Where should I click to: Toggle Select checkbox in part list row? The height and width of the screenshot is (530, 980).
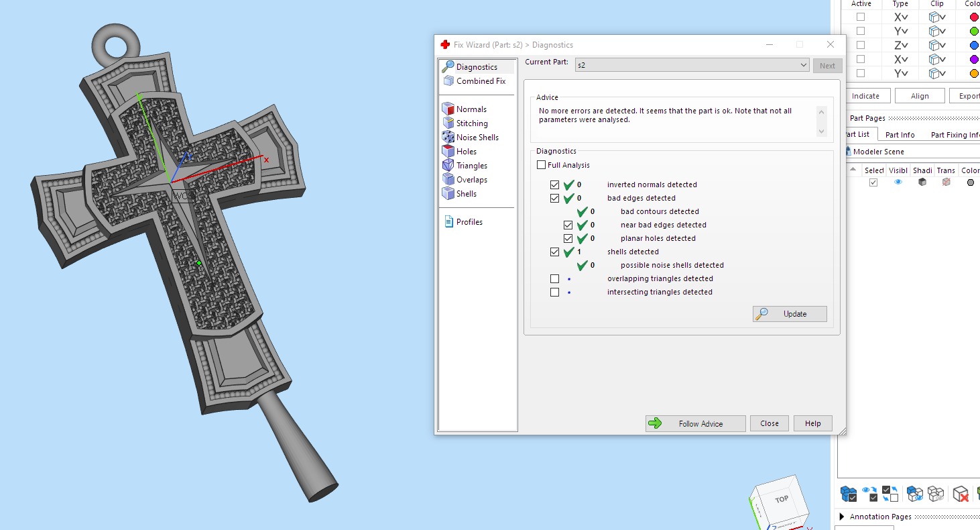[x=873, y=182]
